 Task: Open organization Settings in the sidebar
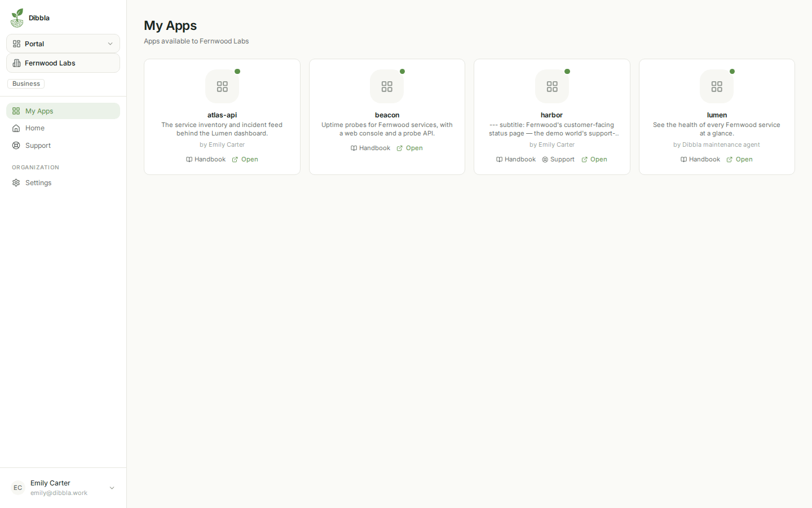pyautogui.click(x=63, y=183)
